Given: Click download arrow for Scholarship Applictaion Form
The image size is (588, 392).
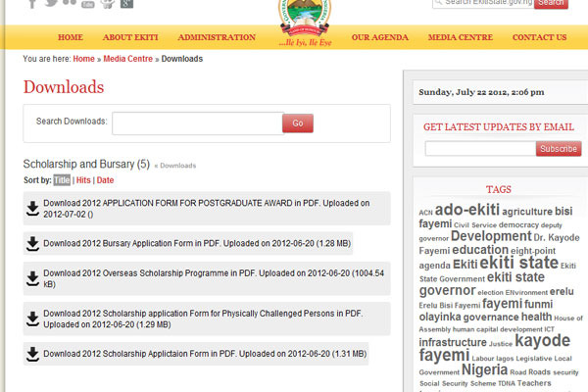Looking at the screenshot, I should [x=32, y=354].
